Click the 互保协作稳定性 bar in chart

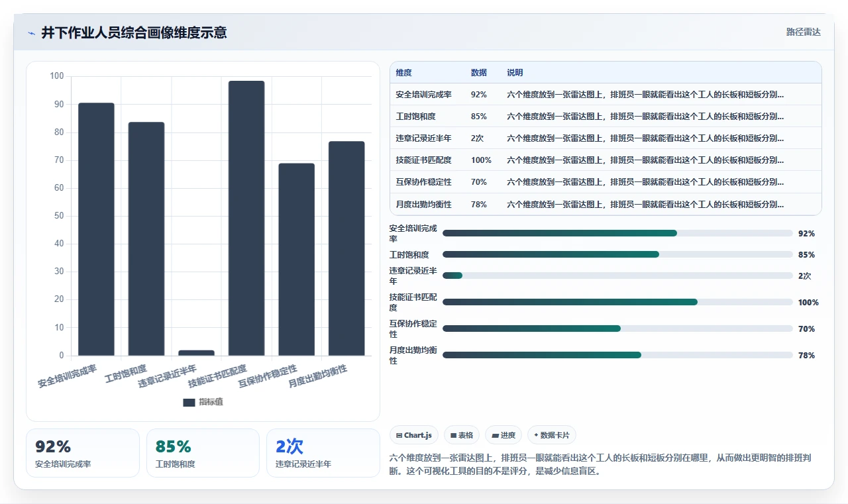coord(296,260)
